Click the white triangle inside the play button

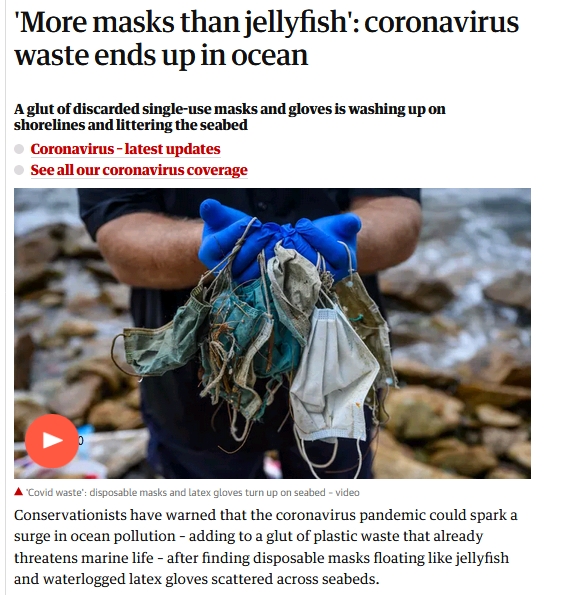[x=53, y=441]
